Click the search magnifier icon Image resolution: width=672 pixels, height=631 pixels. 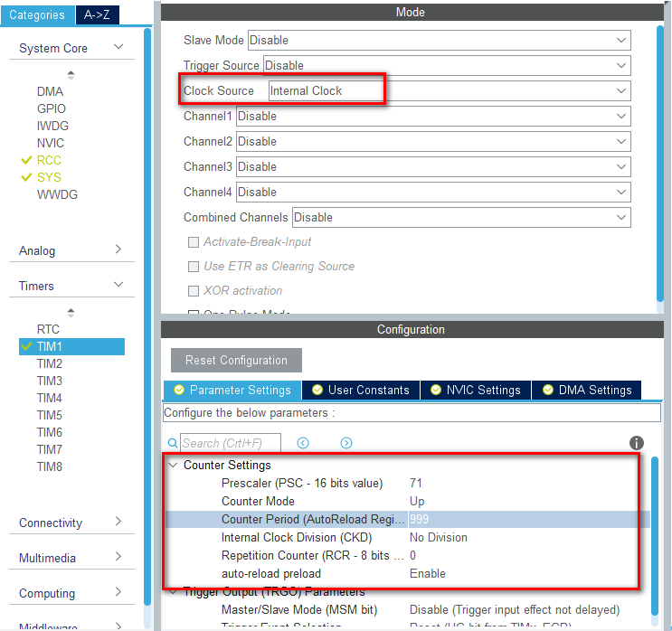(x=172, y=443)
